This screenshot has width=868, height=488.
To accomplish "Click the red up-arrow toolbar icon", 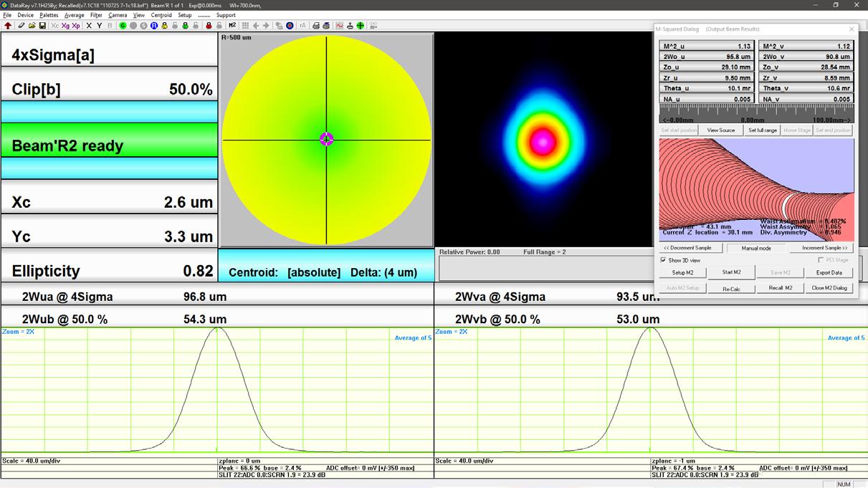I will click(8, 26).
